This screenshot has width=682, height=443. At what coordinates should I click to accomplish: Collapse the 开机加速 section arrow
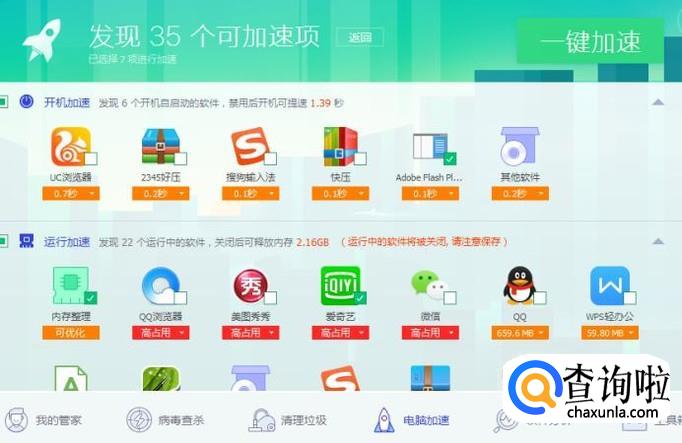coord(658,103)
